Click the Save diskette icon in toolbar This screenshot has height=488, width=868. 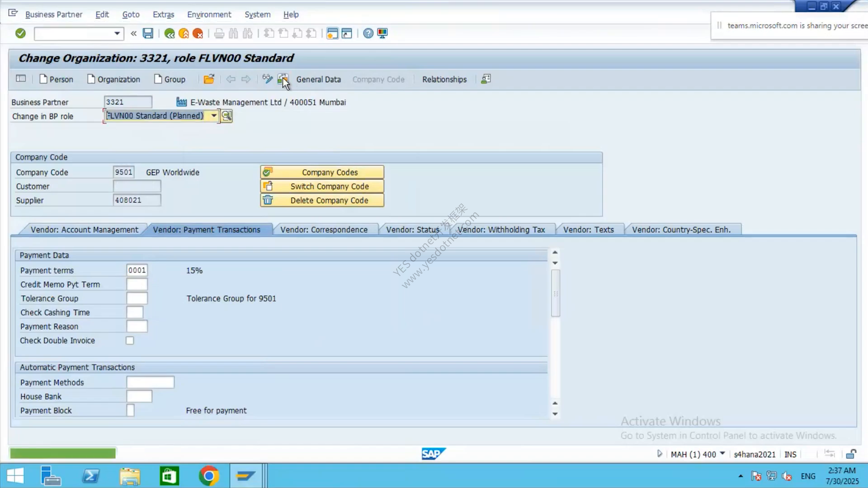pos(148,33)
